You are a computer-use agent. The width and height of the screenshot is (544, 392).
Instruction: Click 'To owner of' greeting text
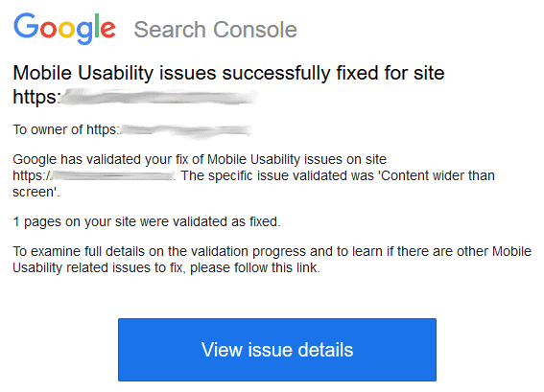tap(48, 129)
